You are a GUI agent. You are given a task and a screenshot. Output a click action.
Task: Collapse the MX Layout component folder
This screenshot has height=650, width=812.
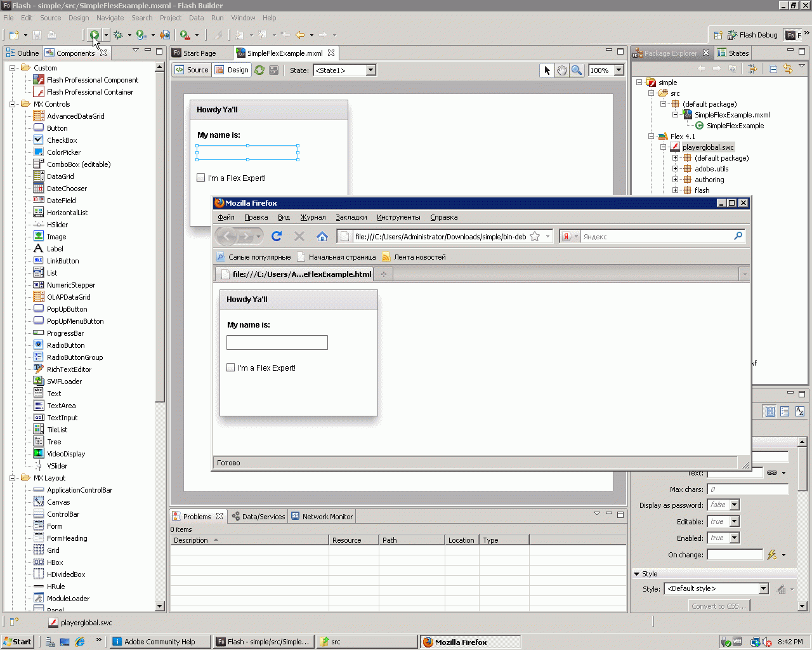12,478
